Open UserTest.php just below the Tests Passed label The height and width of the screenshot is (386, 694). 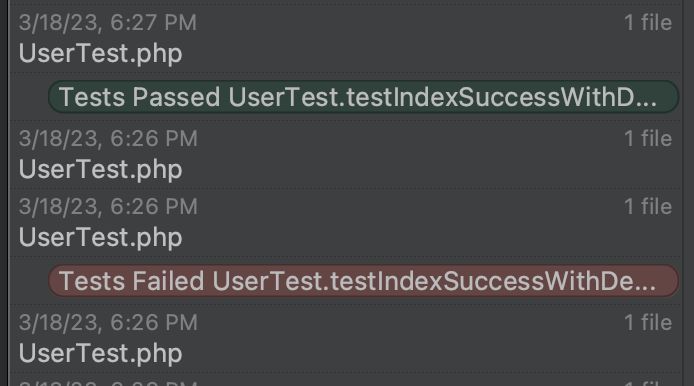click(100, 170)
